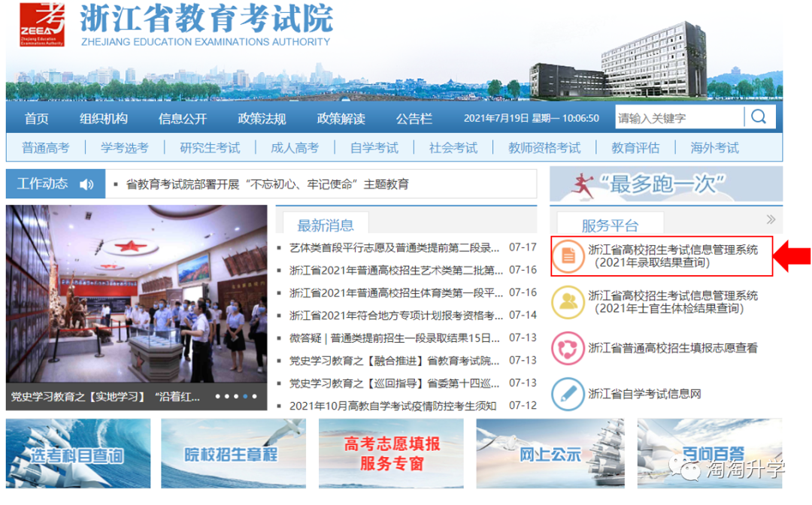Open the 信息公开 menu item
The width and height of the screenshot is (812, 505).
click(x=183, y=119)
